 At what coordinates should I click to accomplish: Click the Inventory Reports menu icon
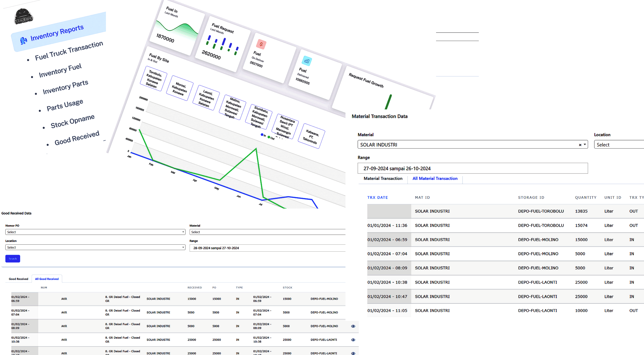tap(23, 41)
